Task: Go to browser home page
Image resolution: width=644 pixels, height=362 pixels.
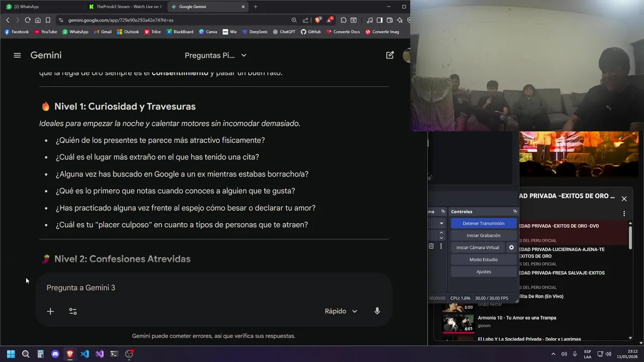Action: point(38,20)
